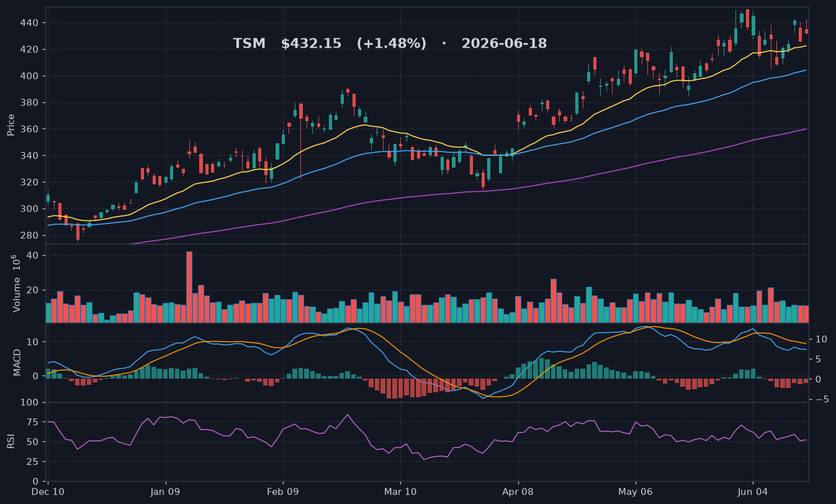The height and width of the screenshot is (504, 836).
Task: Click the 420 tick on the Price axis
Action: pos(31,50)
